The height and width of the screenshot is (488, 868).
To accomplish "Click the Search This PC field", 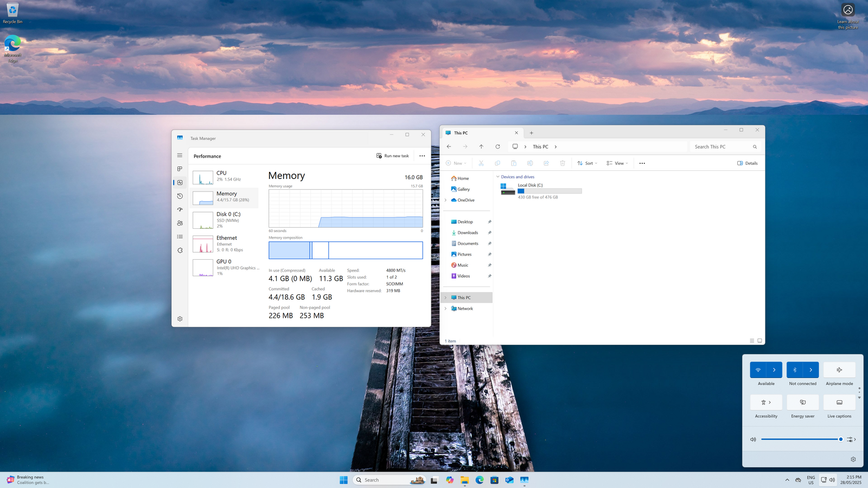I will 720,147.
